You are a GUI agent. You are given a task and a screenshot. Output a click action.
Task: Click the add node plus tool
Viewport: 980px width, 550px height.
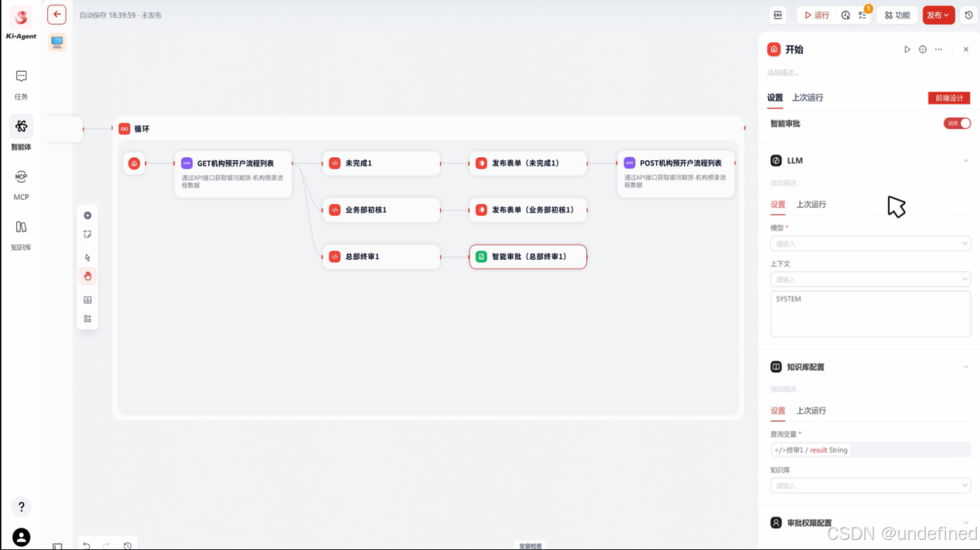(x=87, y=216)
